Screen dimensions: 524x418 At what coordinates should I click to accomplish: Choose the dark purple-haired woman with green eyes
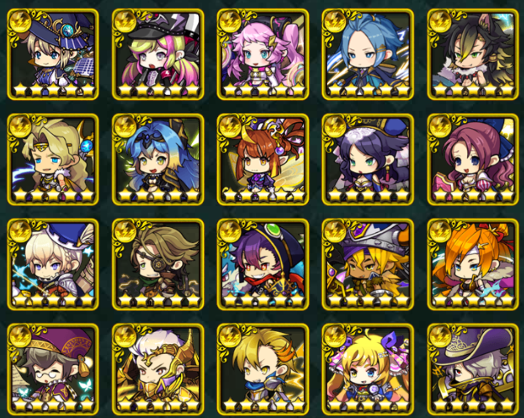(x=368, y=159)
